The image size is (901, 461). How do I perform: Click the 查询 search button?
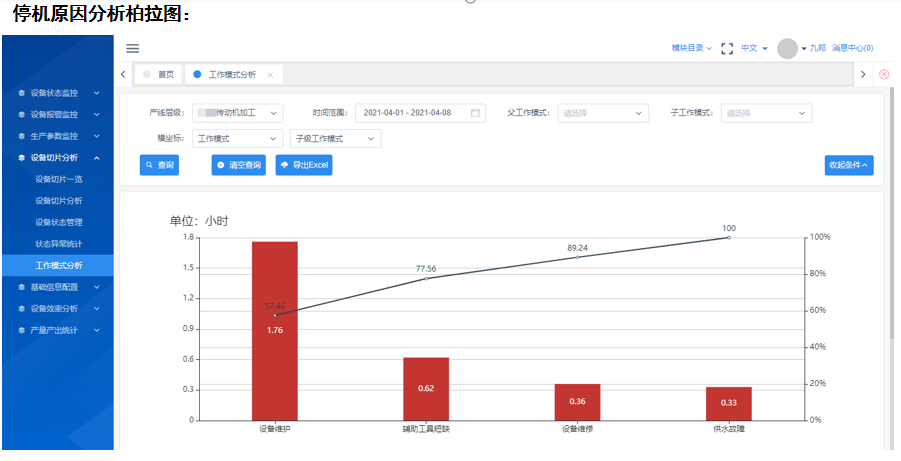click(160, 165)
